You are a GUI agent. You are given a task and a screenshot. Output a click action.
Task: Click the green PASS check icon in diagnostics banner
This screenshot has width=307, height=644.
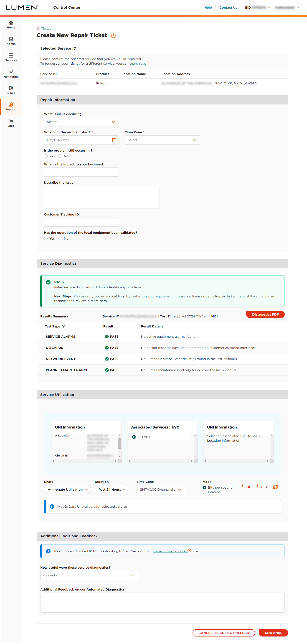(x=48, y=282)
